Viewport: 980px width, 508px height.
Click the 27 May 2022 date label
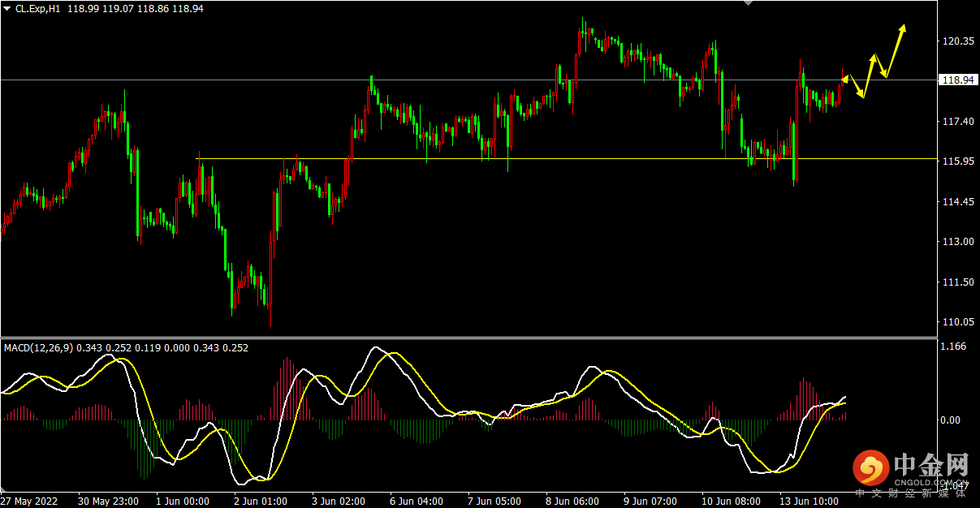click(30, 502)
